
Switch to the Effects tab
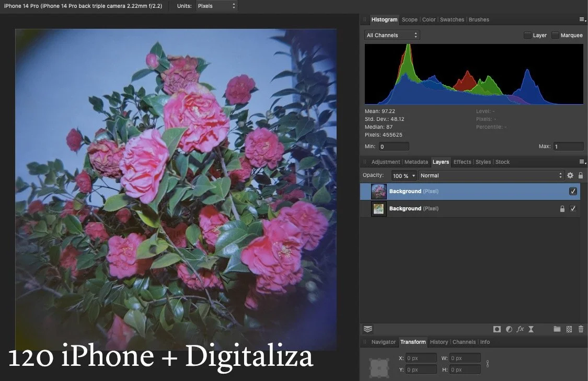[x=462, y=162]
